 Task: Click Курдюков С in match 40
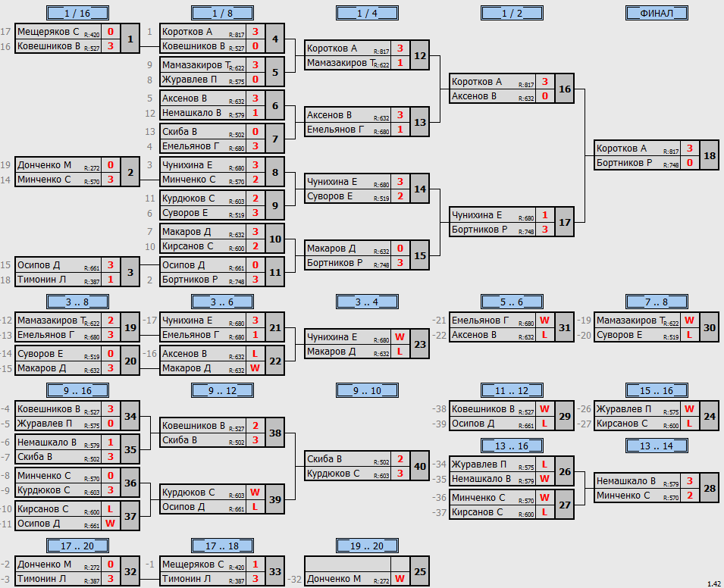333,474
